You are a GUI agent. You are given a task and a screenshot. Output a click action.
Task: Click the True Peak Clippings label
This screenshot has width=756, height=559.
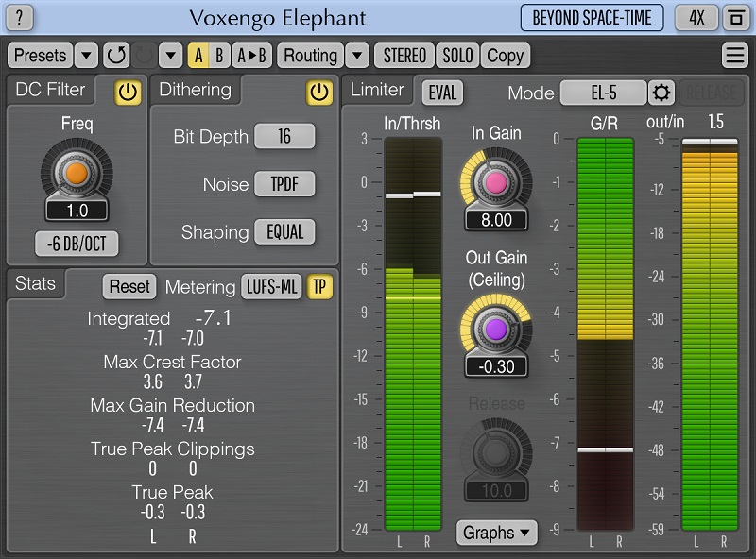click(173, 449)
